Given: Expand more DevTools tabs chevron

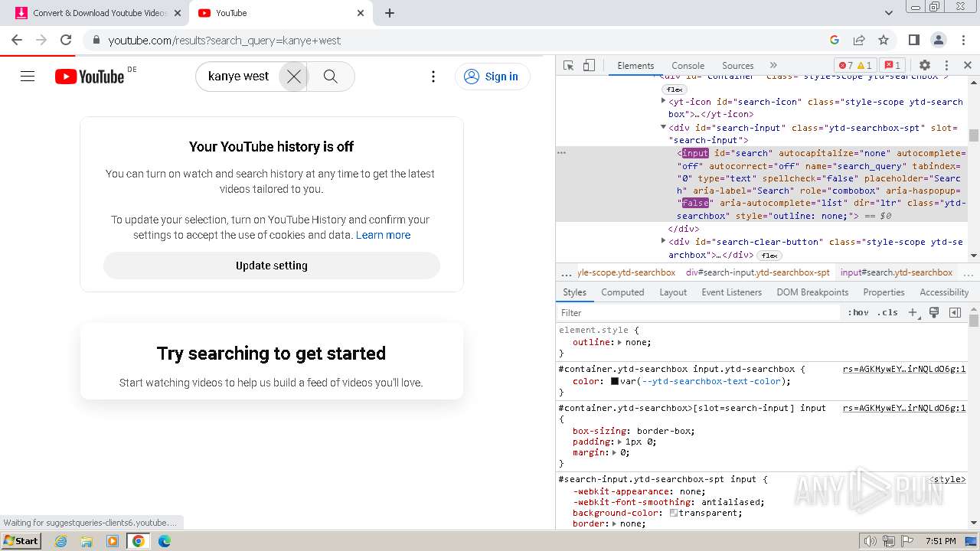Looking at the screenshot, I should point(773,65).
